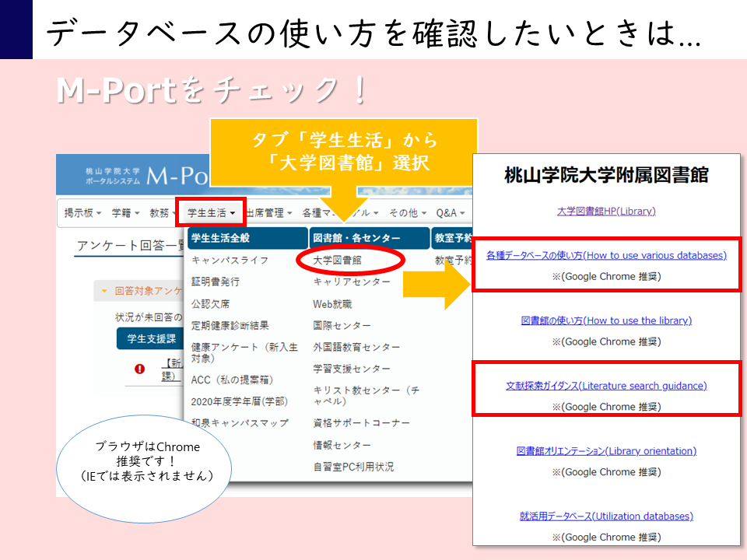Image resolution: width=747 pixels, height=560 pixels.
Task: Open 図書館オリエンテーション (Library orientation) link
Action: pyautogui.click(x=606, y=451)
